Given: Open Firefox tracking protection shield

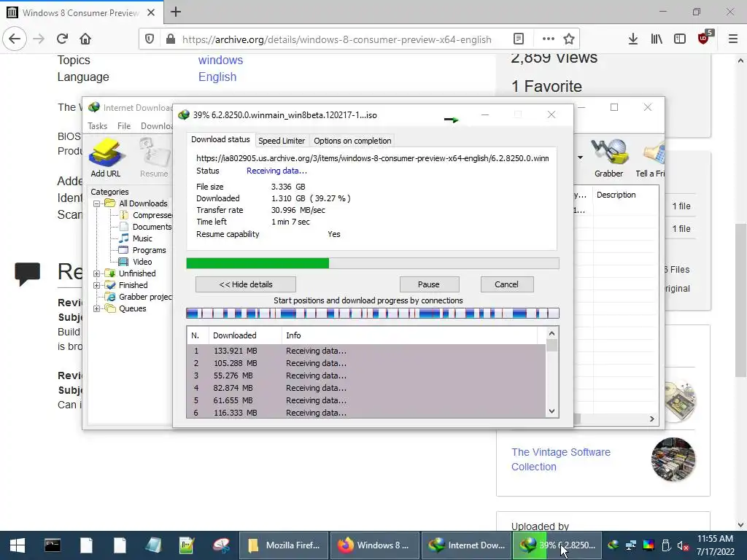Looking at the screenshot, I should pyautogui.click(x=150, y=39).
